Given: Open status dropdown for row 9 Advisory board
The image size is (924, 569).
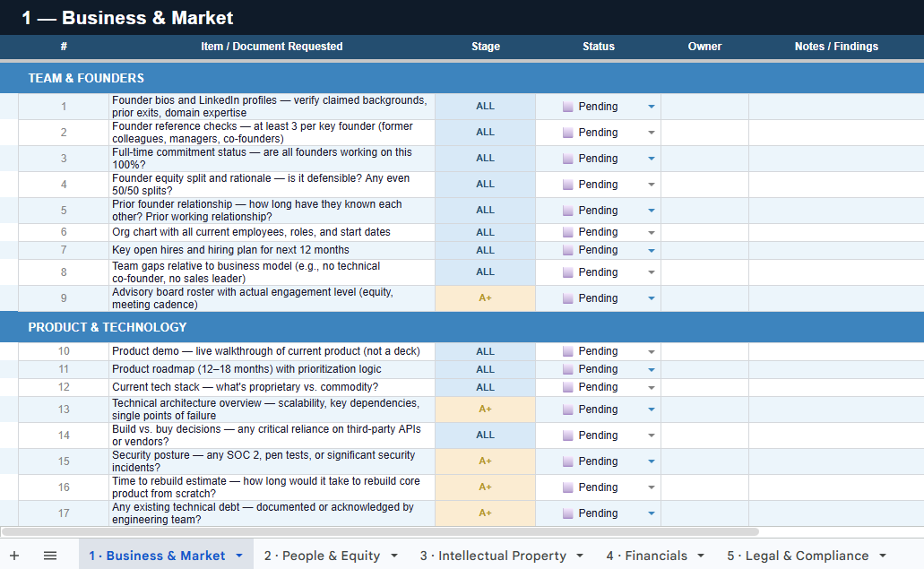Looking at the screenshot, I should pos(652,298).
